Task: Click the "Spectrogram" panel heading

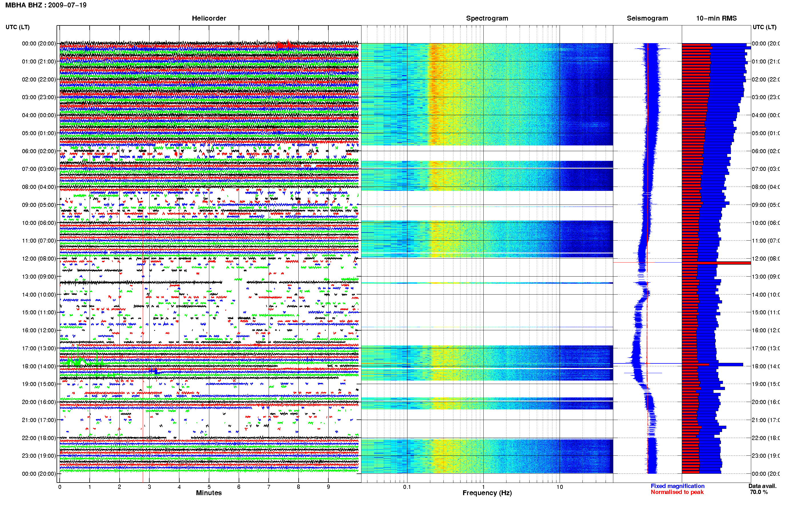Action: point(487,18)
